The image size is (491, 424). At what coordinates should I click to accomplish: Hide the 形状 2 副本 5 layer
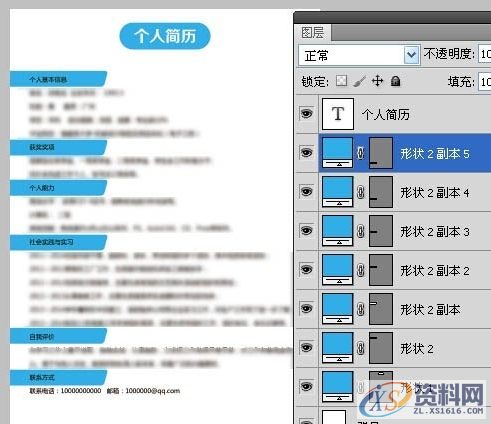(x=307, y=153)
